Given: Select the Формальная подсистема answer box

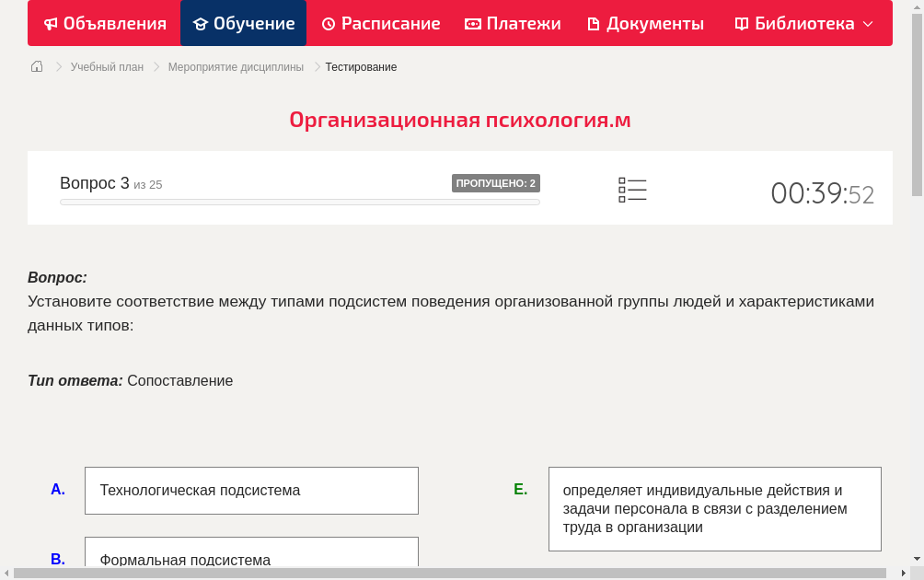Looking at the screenshot, I should 251,557.
